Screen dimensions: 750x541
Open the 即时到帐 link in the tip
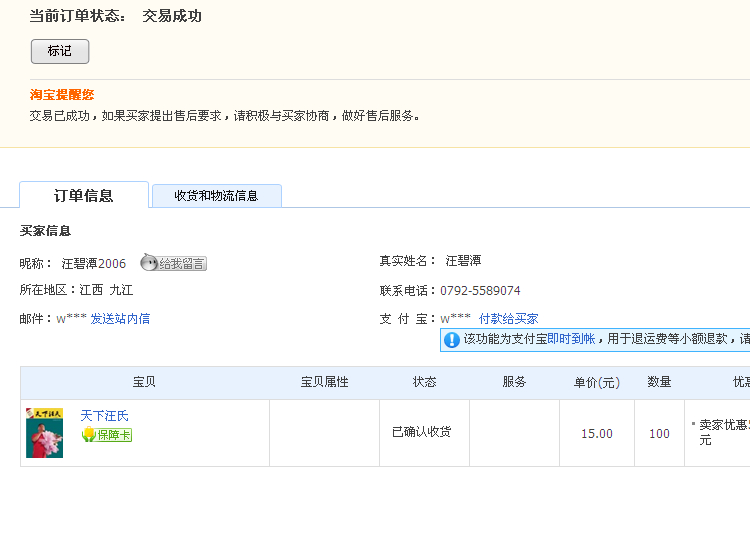571,340
